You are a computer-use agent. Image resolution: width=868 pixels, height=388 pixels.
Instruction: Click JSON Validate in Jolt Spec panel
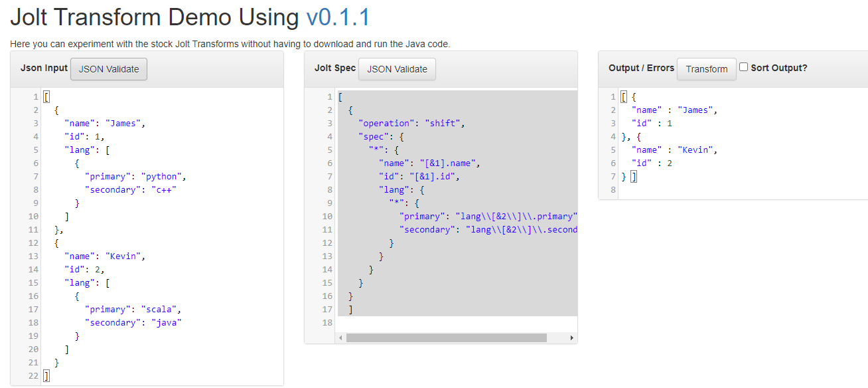point(397,69)
